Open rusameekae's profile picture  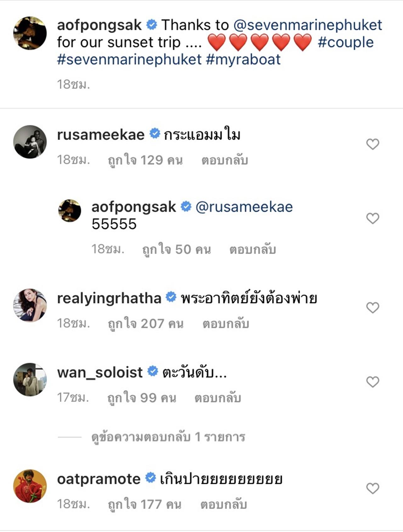30,142
